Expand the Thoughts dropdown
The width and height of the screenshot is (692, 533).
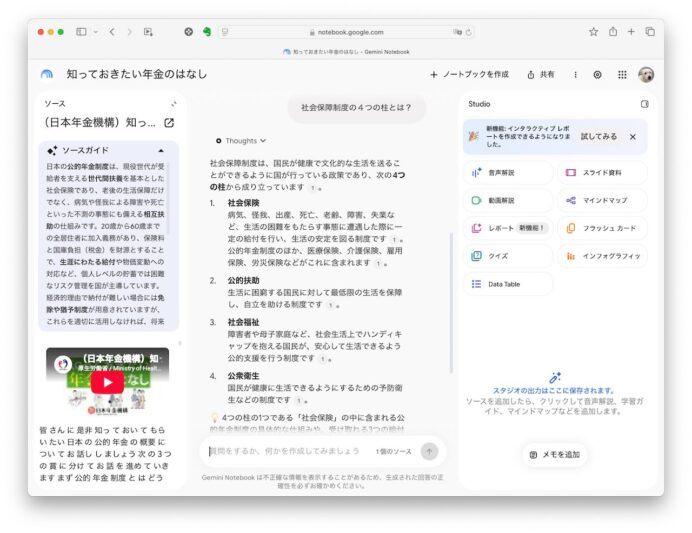pyautogui.click(x=241, y=141)
